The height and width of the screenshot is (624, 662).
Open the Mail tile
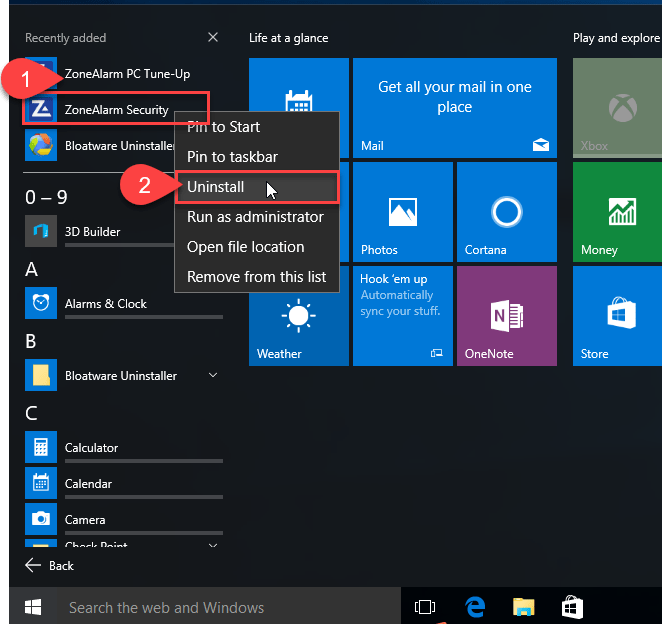pos(455,108)
